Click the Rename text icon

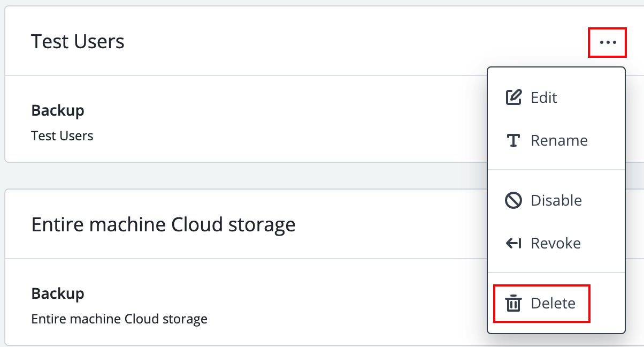tap(513, 140)
